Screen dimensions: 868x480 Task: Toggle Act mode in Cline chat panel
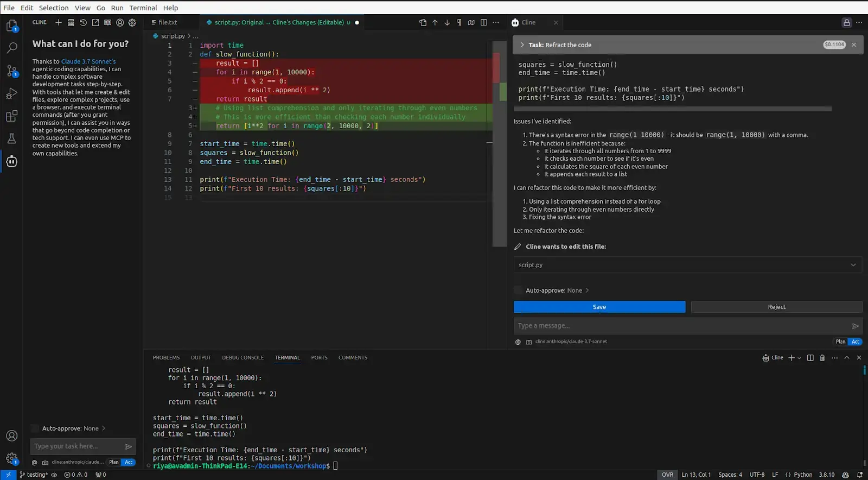pos(855,342)
